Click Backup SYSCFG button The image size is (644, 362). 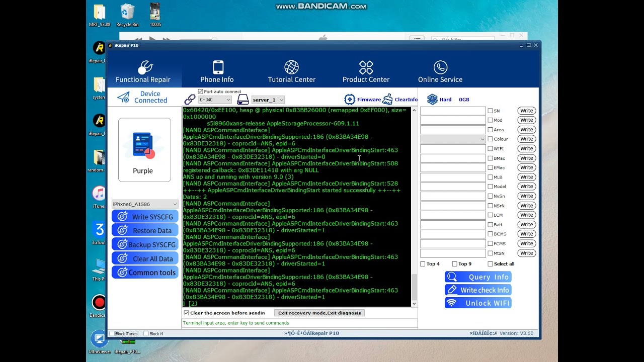tap(145, 244)
